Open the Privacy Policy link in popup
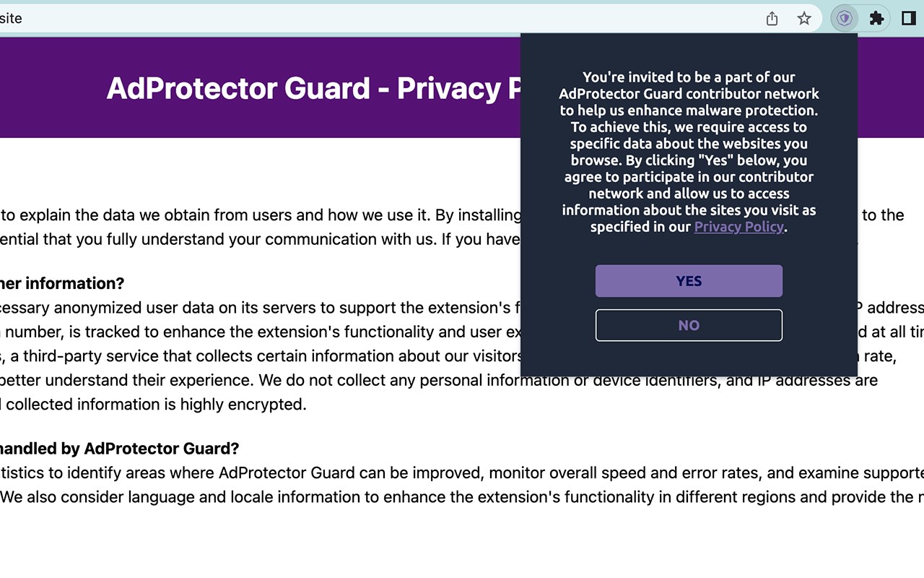The width and height of the screenshot is (924, 578). [x=738, y=227]
